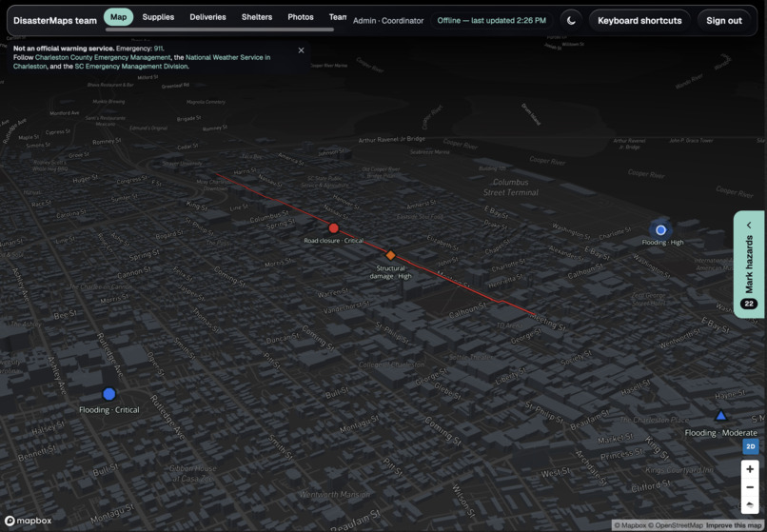Click the hazards count badge 22
Image resolution: width=767 pixels, height=532 pixels.
click(x=749, y=304)
